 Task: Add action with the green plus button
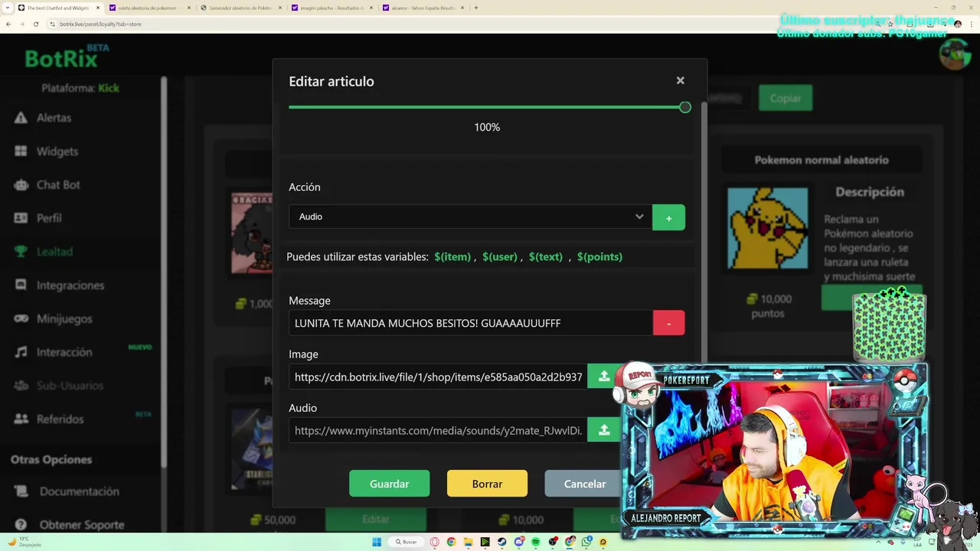click(x=668, y=217)
